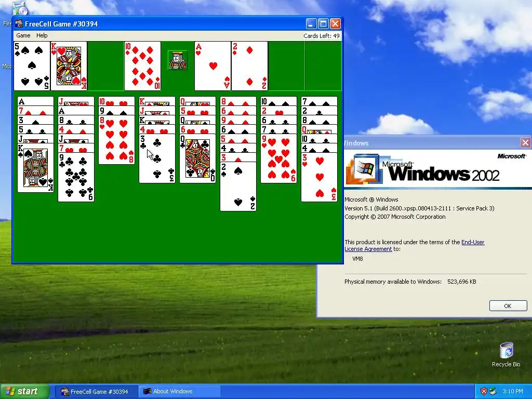Close the About Windows dialog
The image size is (532, 399).
tap(525, 143)
